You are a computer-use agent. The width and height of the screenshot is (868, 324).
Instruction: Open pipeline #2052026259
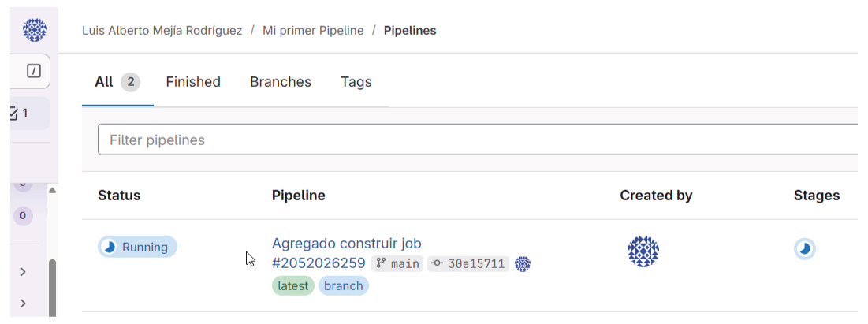pos(319,263)
